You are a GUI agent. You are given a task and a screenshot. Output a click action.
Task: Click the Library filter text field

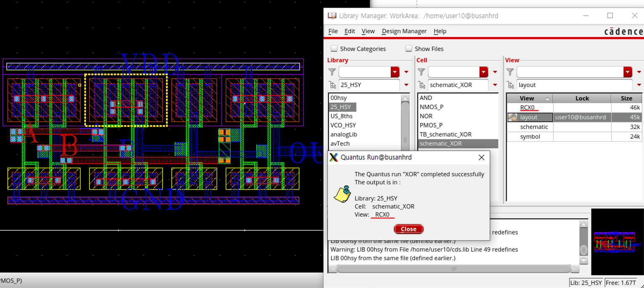(364, 72)
